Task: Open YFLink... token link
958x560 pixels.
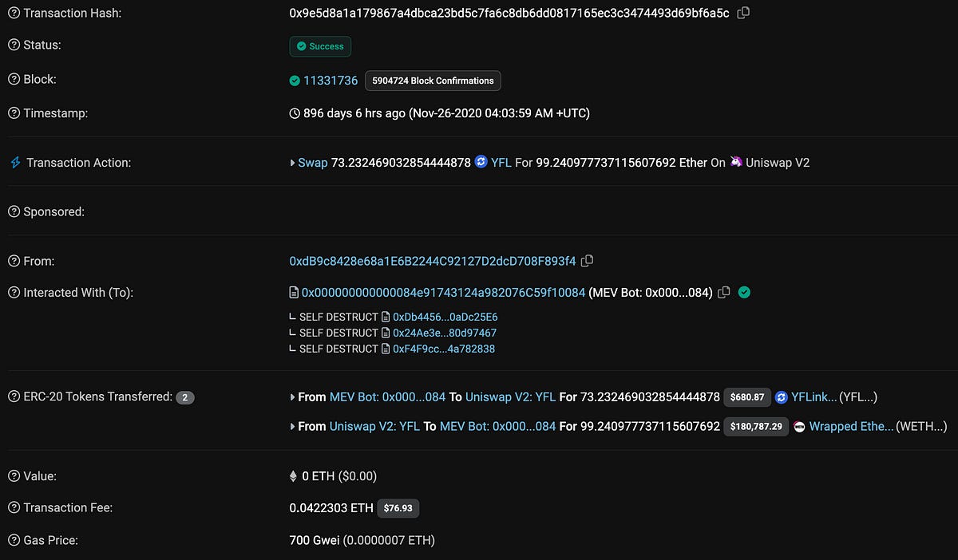Action: [x=814, y=396]
